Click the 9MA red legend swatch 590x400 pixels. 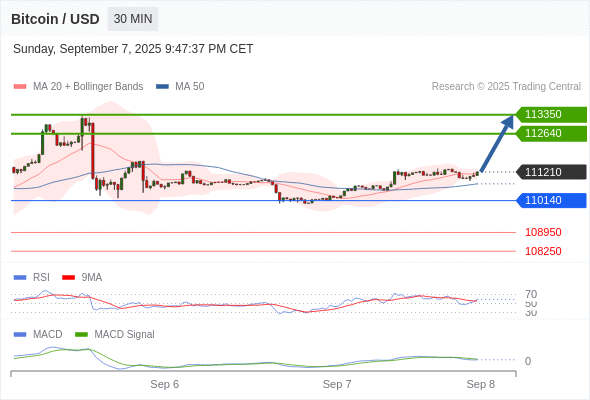point(68,278)
